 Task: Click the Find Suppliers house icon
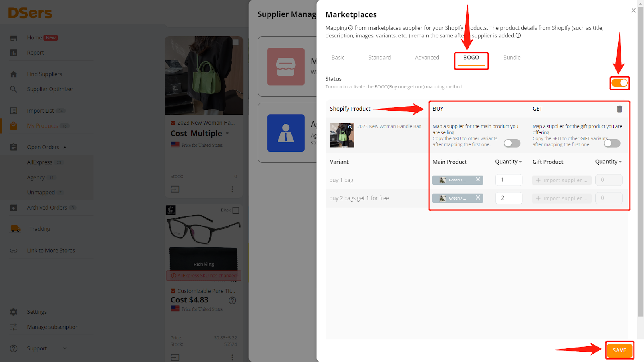tap(14, 74)
